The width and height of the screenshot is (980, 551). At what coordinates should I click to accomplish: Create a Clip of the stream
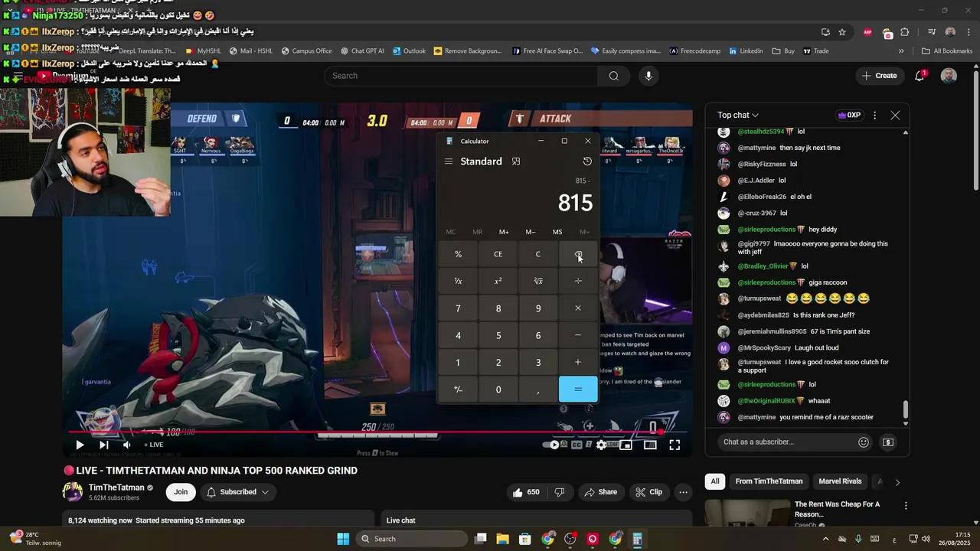(x=648, y=492)
